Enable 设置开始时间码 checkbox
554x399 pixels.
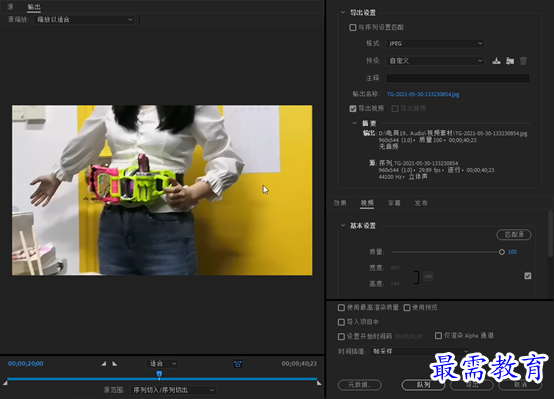click(x=341, y=336)
